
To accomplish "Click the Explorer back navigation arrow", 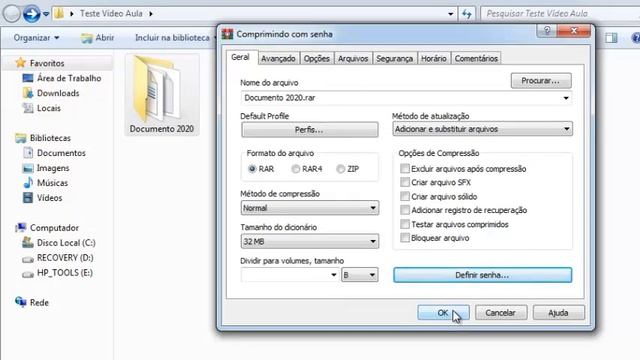I will (11, 14).
